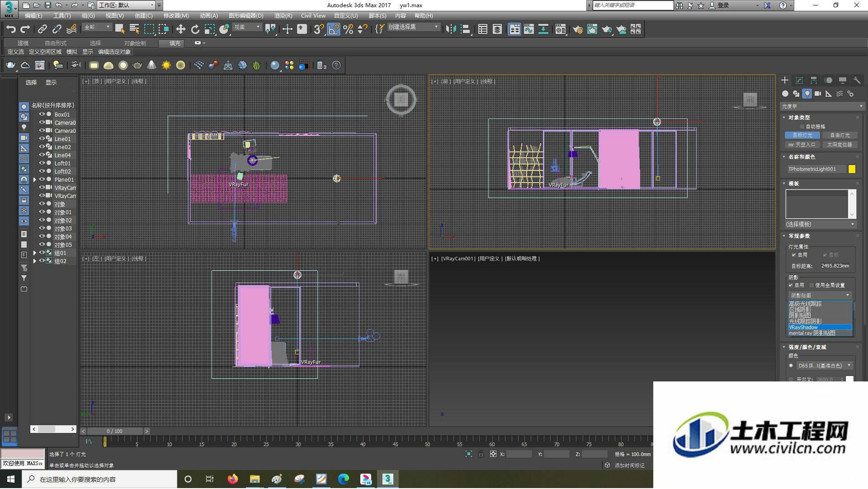Choose VRayShadow from shadow list
The height and width of the screenshot is (489, 868).
pos(820,327)
